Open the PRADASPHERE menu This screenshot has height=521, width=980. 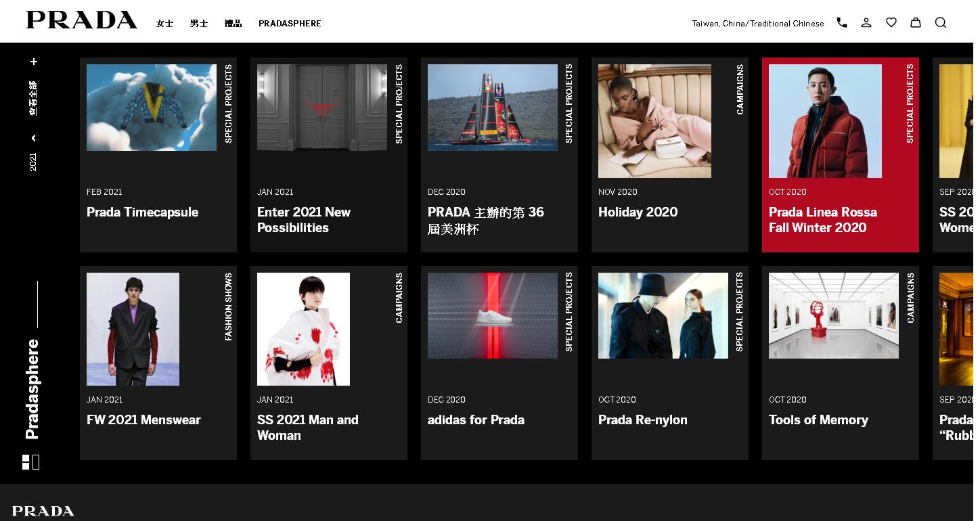290,23
